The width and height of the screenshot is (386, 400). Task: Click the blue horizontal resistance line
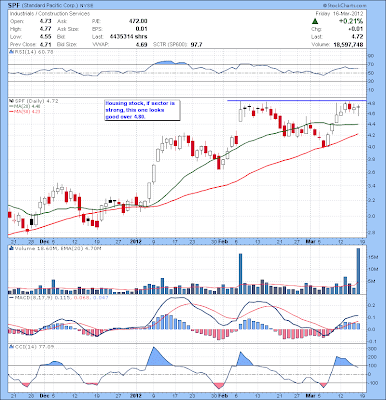tap(297, 100)
